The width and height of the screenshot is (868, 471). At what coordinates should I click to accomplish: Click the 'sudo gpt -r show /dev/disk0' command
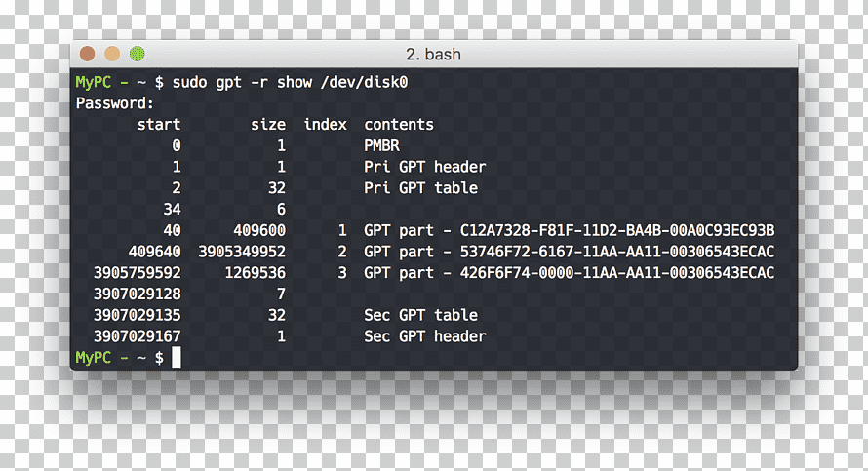click(290, 83)
